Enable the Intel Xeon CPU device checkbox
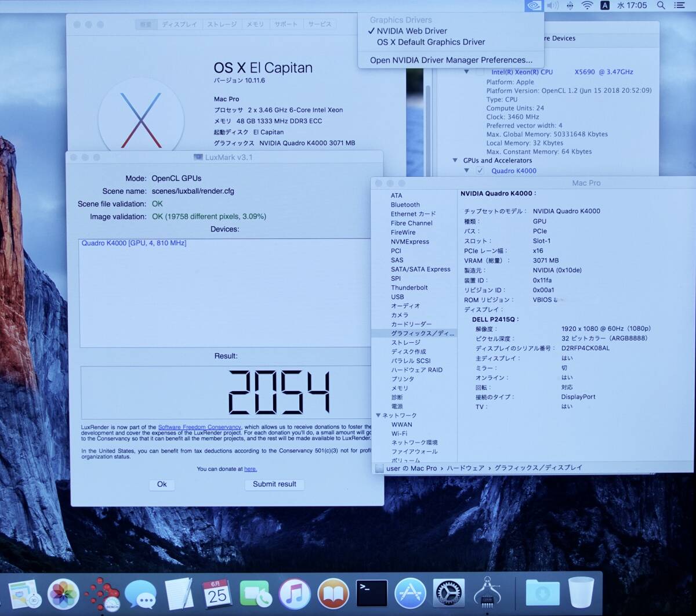 pos(480,72)
